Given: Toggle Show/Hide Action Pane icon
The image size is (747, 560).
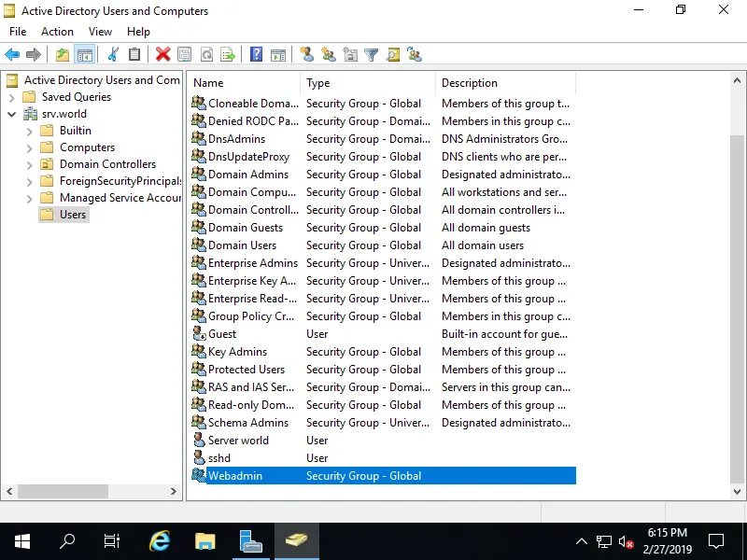Looking at the screenshot, I should (278, 55).
